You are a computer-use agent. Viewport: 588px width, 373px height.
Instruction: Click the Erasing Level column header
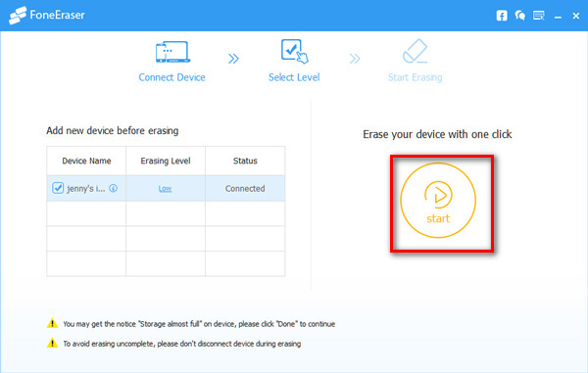click(x=166, y=161)
